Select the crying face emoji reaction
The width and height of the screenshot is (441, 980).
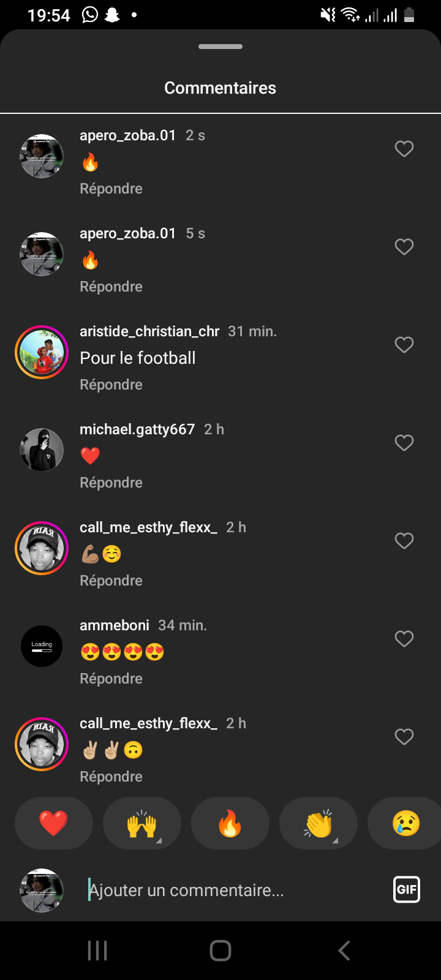point(405,823)
